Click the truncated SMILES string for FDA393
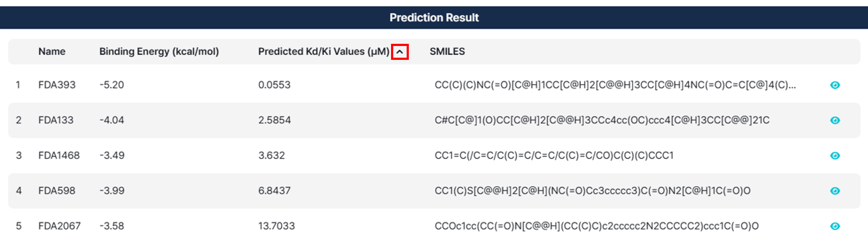Image resolution: width=868 pixels, height=252 pixels. (x=615, y=85)
